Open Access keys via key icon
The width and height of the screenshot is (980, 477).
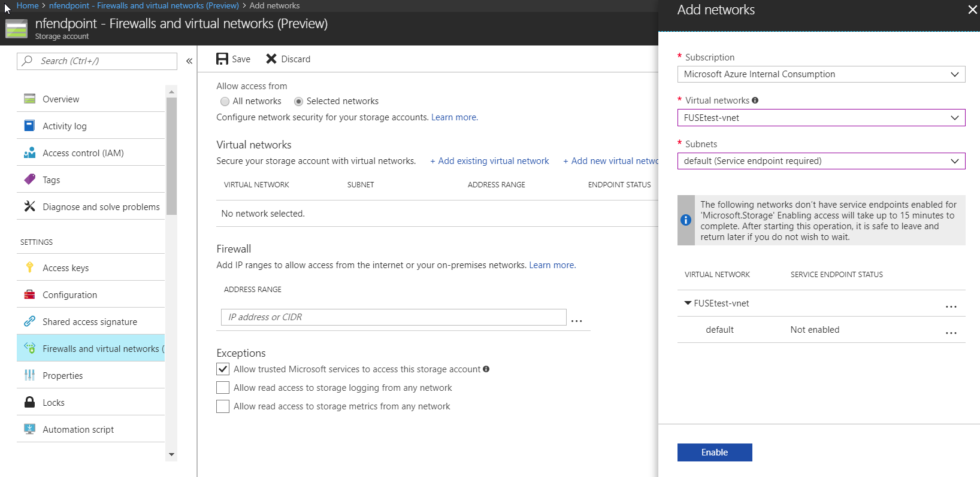(29, 268)
